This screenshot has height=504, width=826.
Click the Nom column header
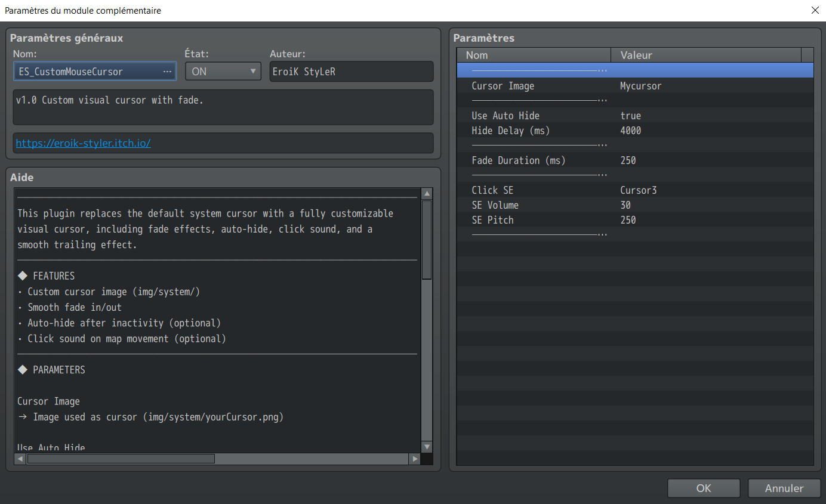[x=534, y=55]
